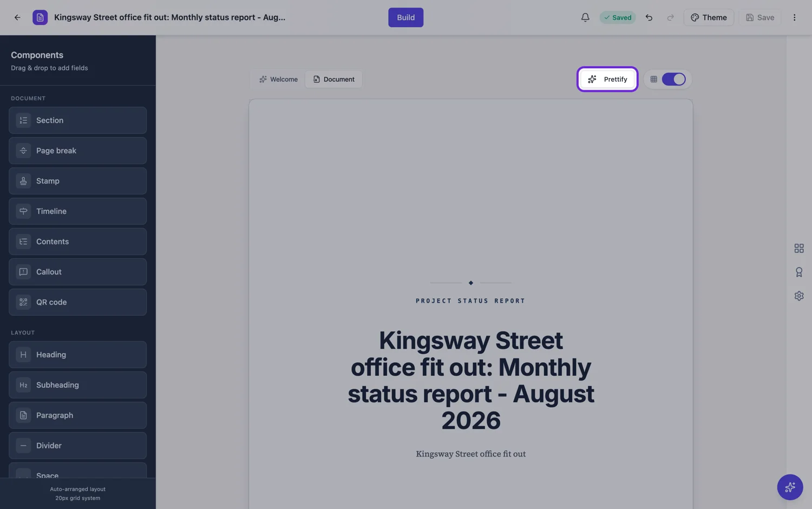Select the Heading component
This screenshot has height=509, width=812.
(77, 355)
